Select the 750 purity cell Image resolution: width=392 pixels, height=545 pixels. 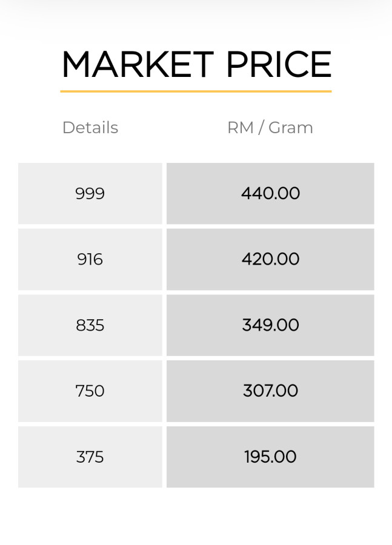coord(90,391)
